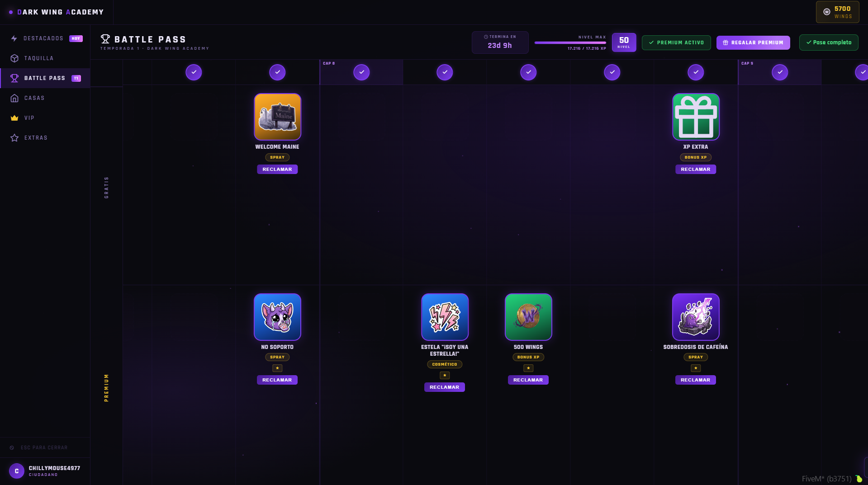Claim Welcome Maine with Reclamar button
868x485 pixels.
277,169
